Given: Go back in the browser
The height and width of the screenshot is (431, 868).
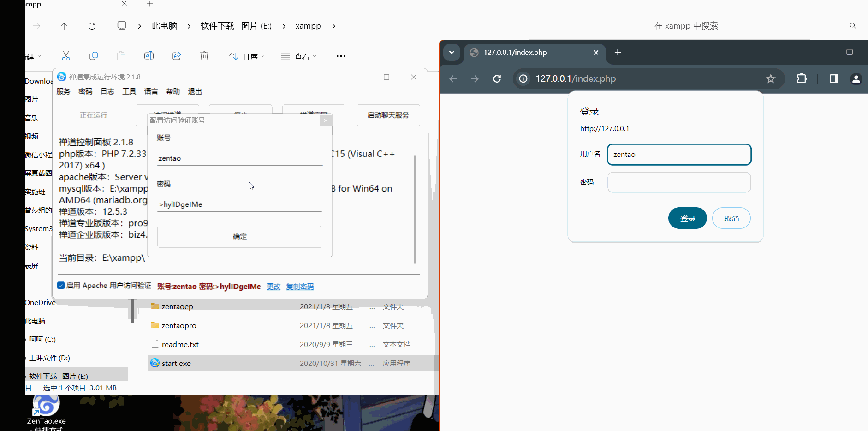Looking at the screenshot, I should click(453, 79).
